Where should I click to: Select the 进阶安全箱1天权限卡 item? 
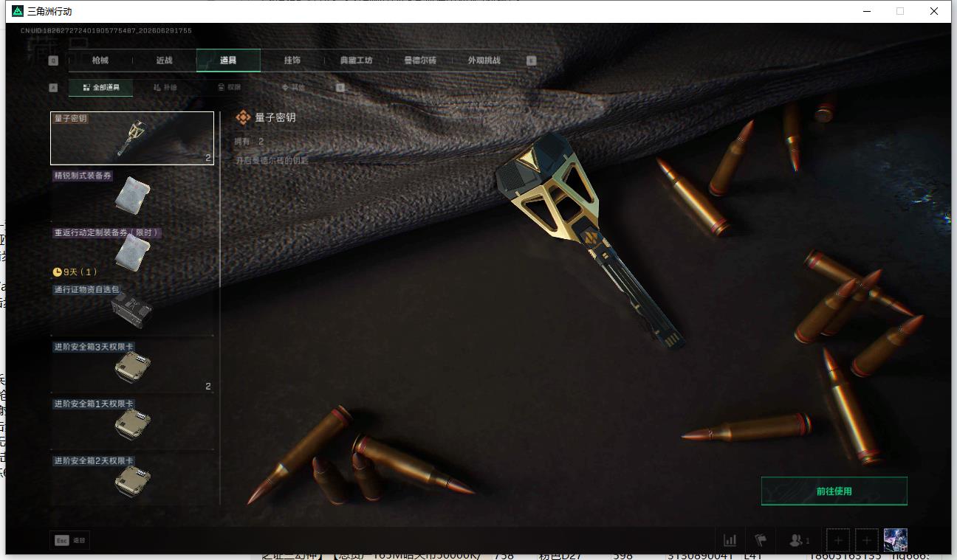click(x=132, y=424)
